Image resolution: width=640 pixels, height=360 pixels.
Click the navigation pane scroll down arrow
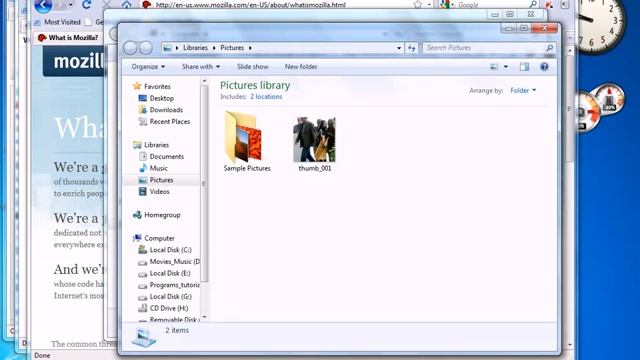click(204, 317)
